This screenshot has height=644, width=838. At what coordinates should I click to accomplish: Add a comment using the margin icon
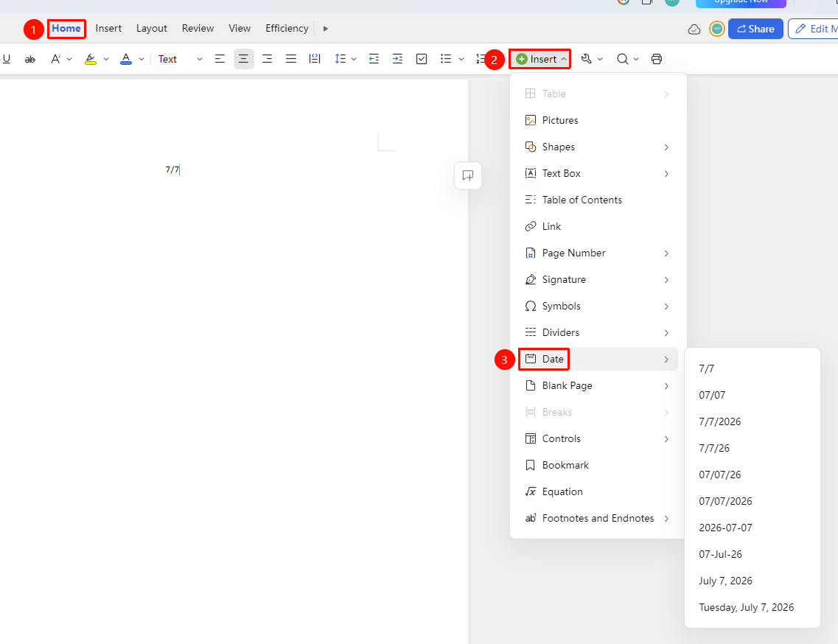(x=467, y=175)
